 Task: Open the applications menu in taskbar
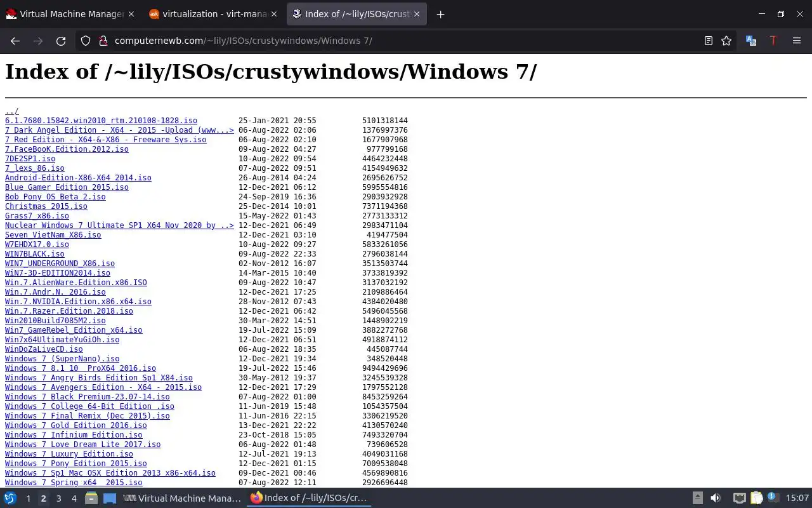click(x=10, y=498)
